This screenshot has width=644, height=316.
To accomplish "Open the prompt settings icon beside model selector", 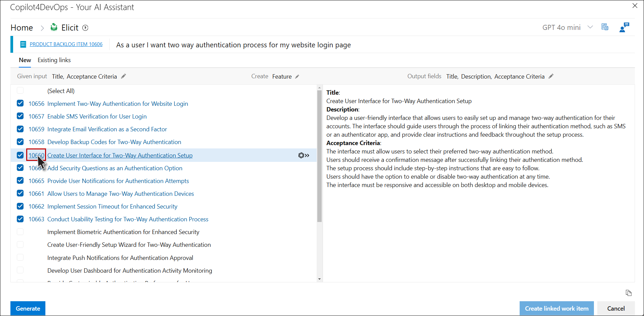I will [605, 27].
